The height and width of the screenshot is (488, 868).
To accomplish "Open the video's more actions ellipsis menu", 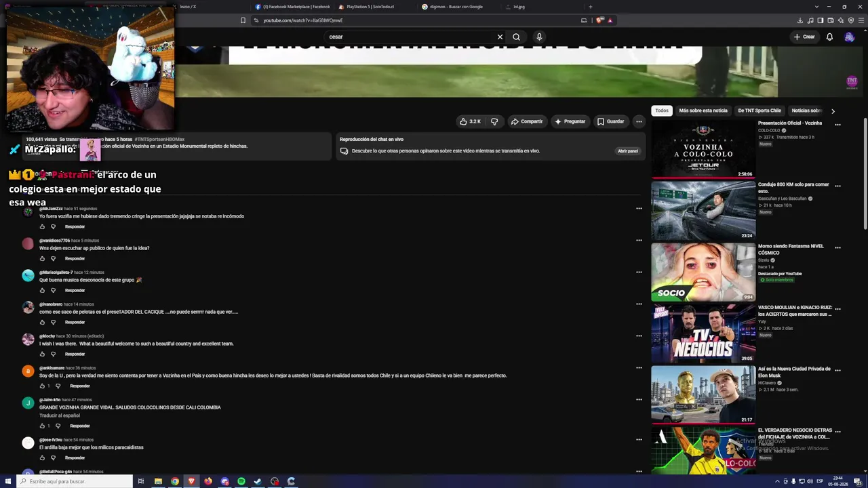I will (639, 121).
